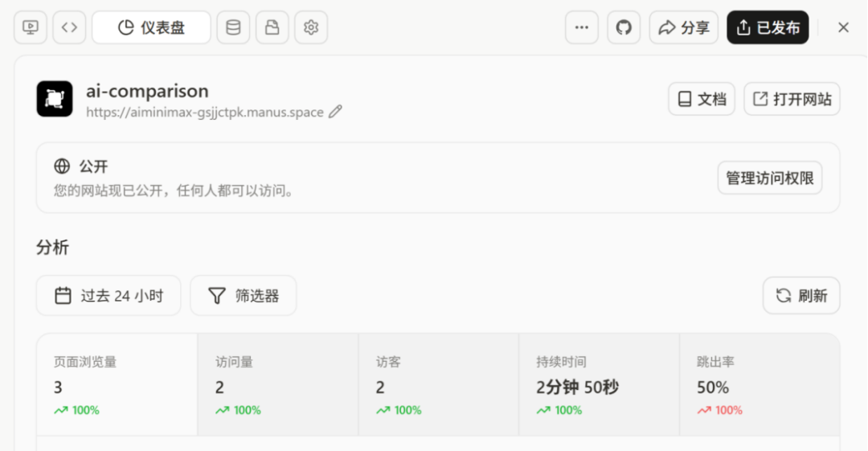
Task: Edit site URL with pencil icon
Action: (335, 113)
